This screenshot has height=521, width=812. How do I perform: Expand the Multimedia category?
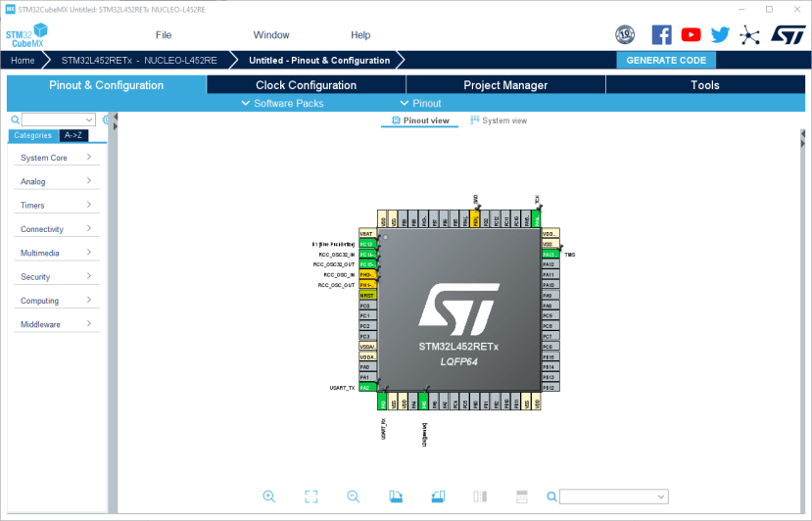(57, 253)
